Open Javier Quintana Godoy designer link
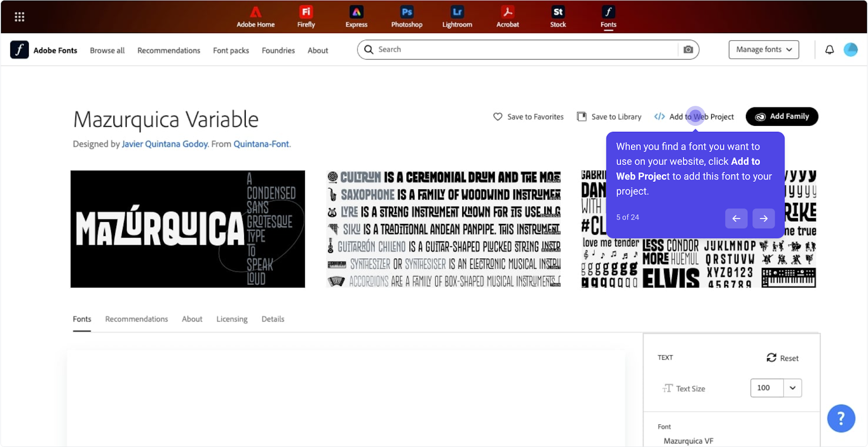 point(164,144)
